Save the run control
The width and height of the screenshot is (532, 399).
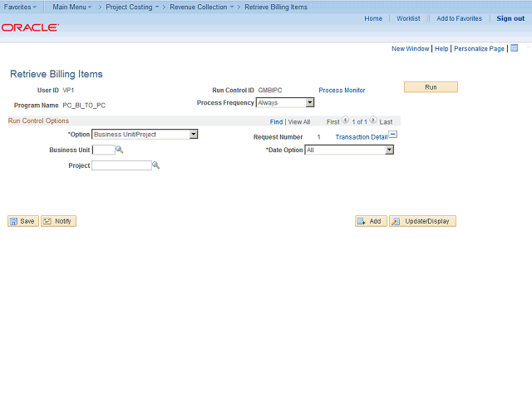pos(23,221)
